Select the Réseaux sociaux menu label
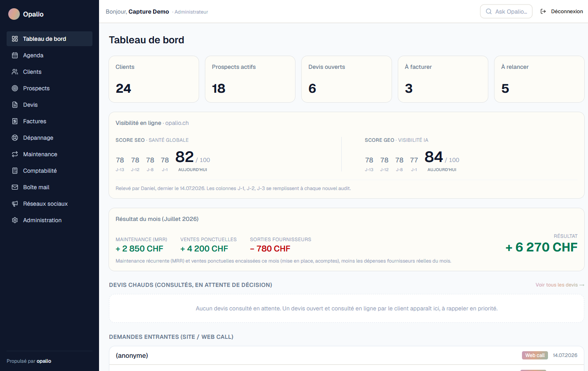 tap(45, 204)
